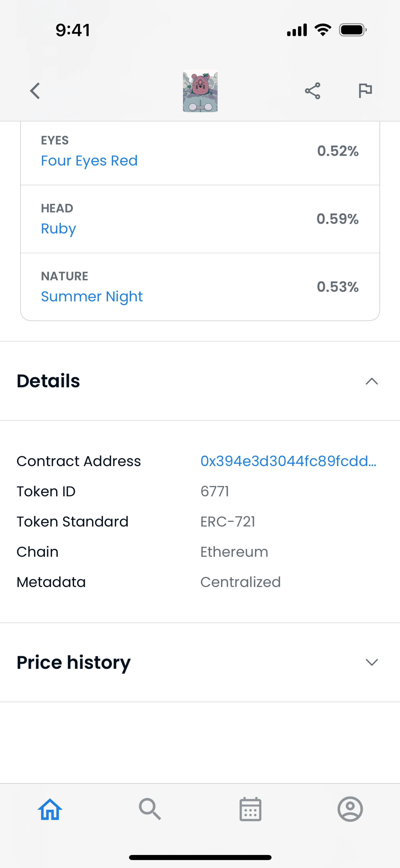Tap the back arrow icon

tap(35, 91)
